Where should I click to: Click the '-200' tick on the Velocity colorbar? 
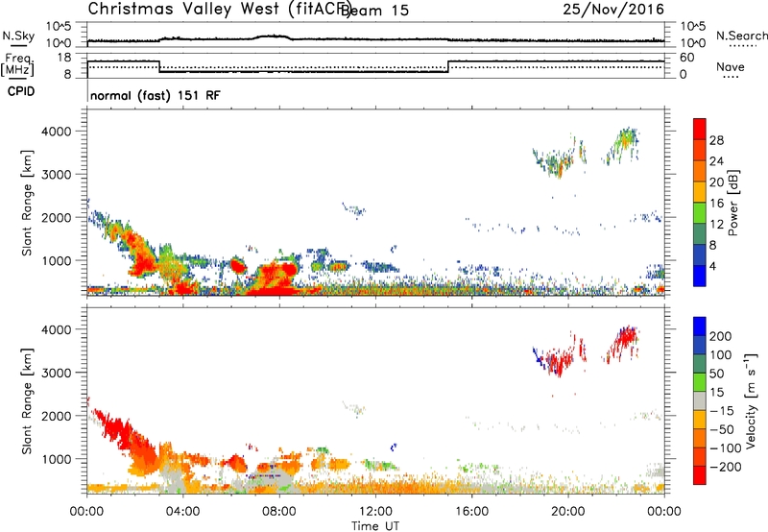pos(724,467)
